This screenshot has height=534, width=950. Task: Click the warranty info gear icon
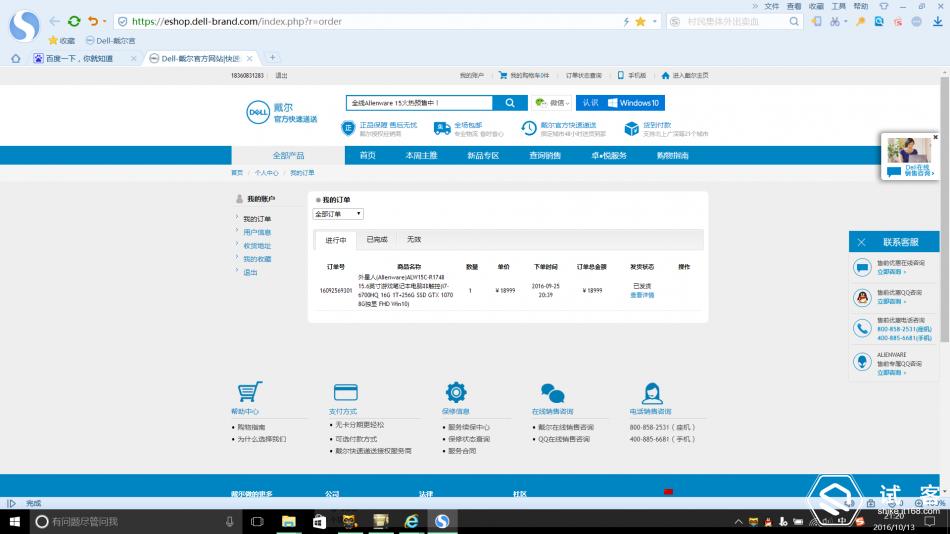456,392
